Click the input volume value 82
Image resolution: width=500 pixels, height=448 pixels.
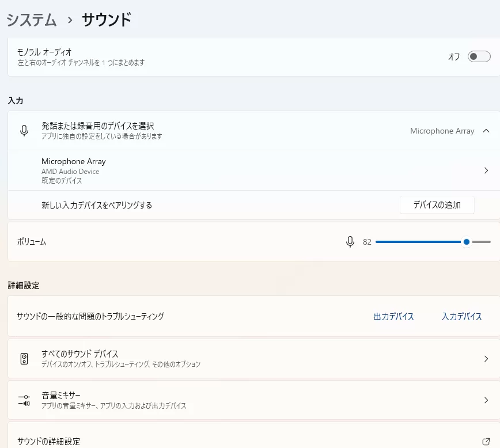coord(367,242)
